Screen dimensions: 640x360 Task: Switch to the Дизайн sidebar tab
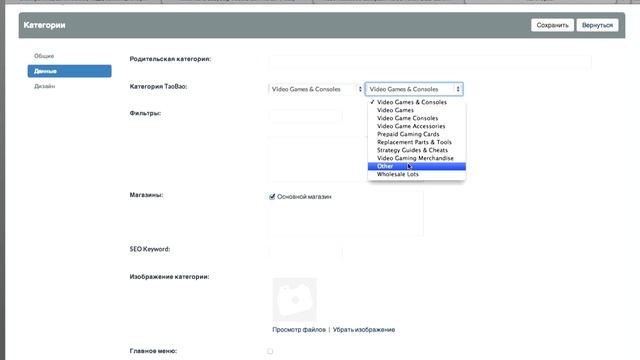pos(44,86)
